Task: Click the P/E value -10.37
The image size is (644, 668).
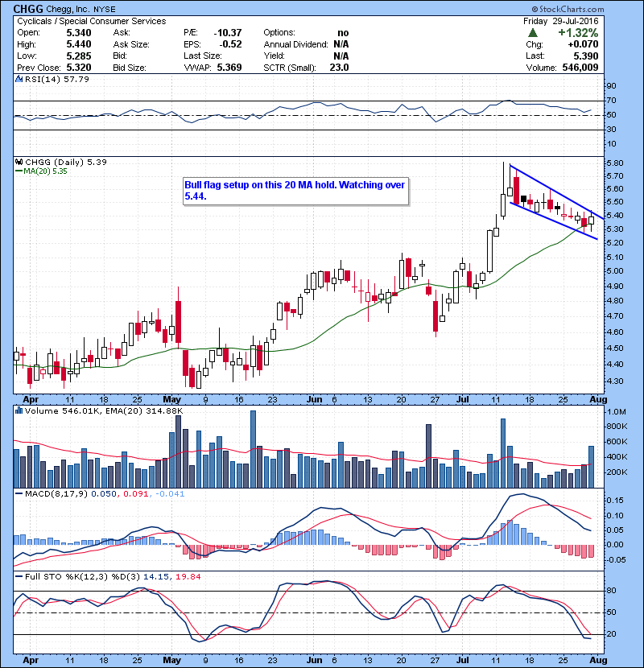Action: (x=228, y=33)
